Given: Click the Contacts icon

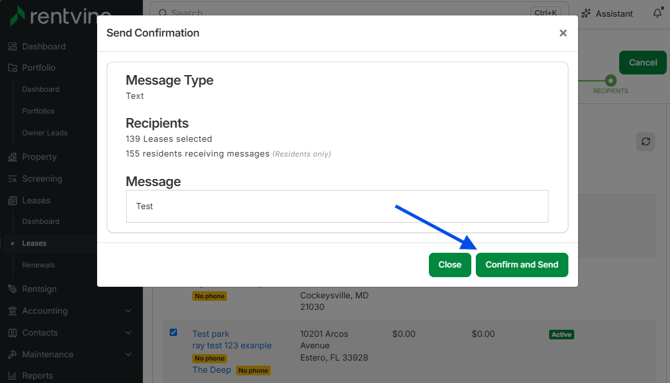Looking at the screenshot, I should coord(12,333).
